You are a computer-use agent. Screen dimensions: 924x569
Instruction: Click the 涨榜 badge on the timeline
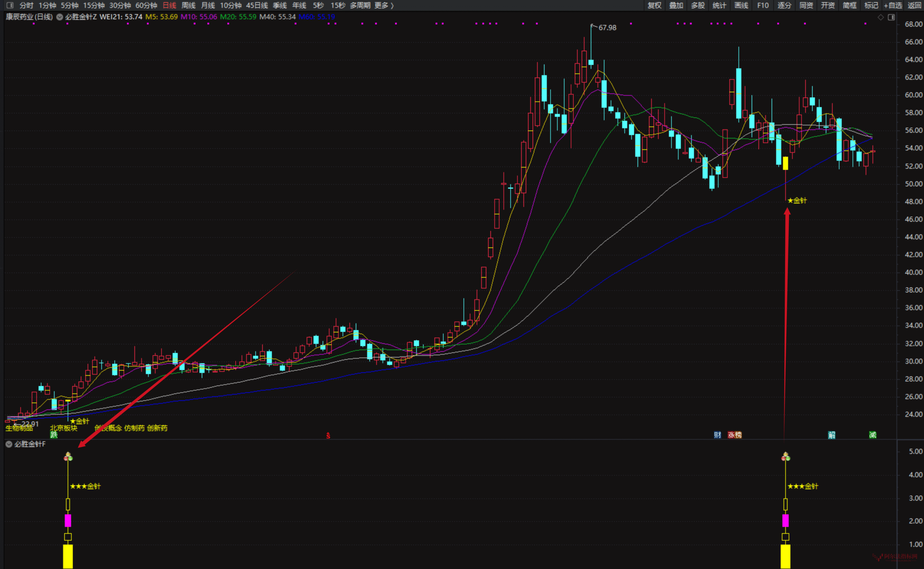tap(735, 435)
